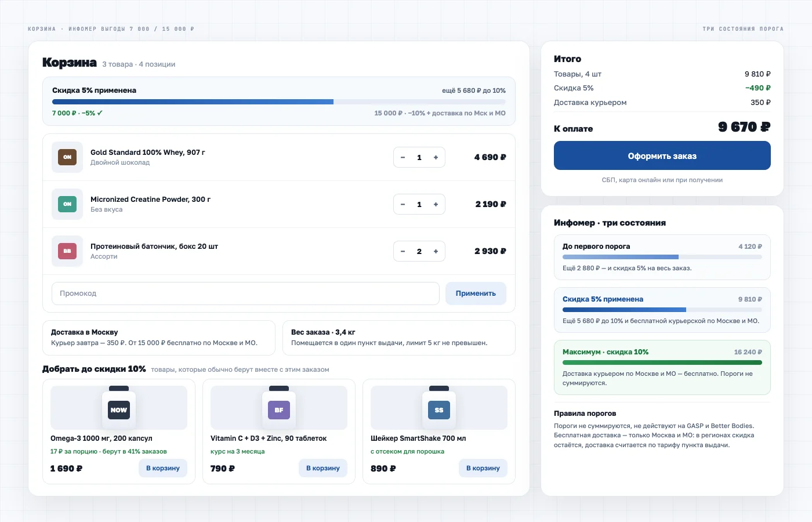This screenshot has height=522, width=812.
Task: Click the Доставка курьером 350 ₽ line
Action: (662, 103)
